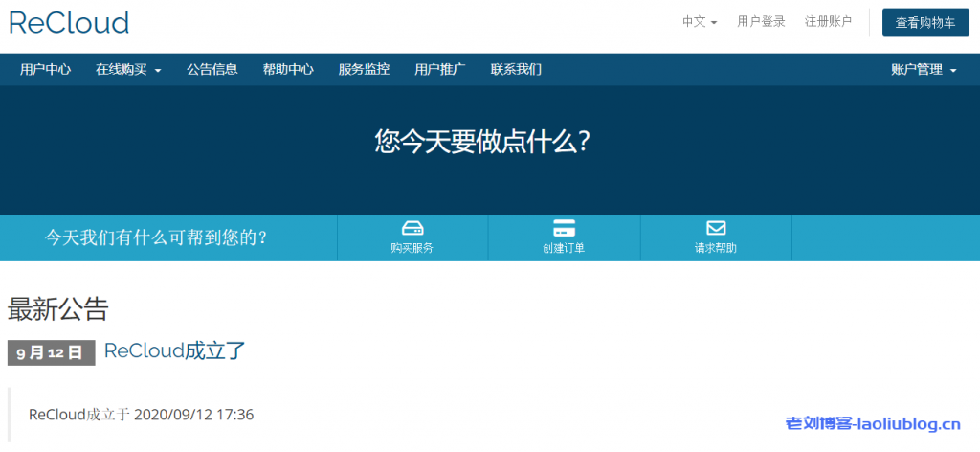Image resolution: width=980 pixels, height=452 pixels.
Task: Open the 注册账户 registration link
Action: [828, 22]
